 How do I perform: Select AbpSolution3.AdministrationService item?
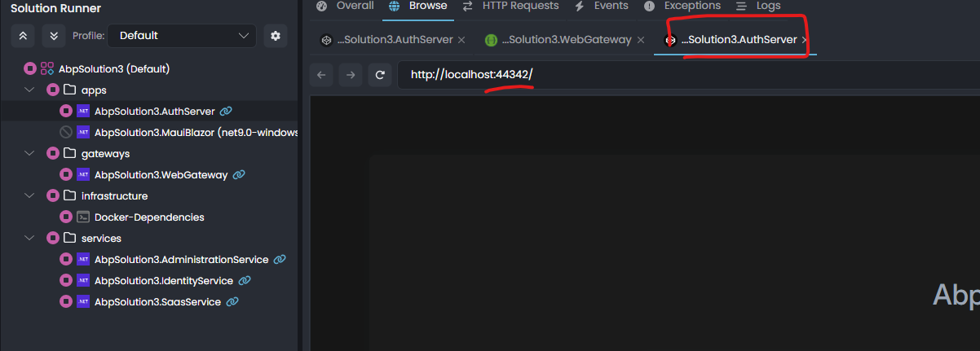pyautogui.click(x=181, y=259)
